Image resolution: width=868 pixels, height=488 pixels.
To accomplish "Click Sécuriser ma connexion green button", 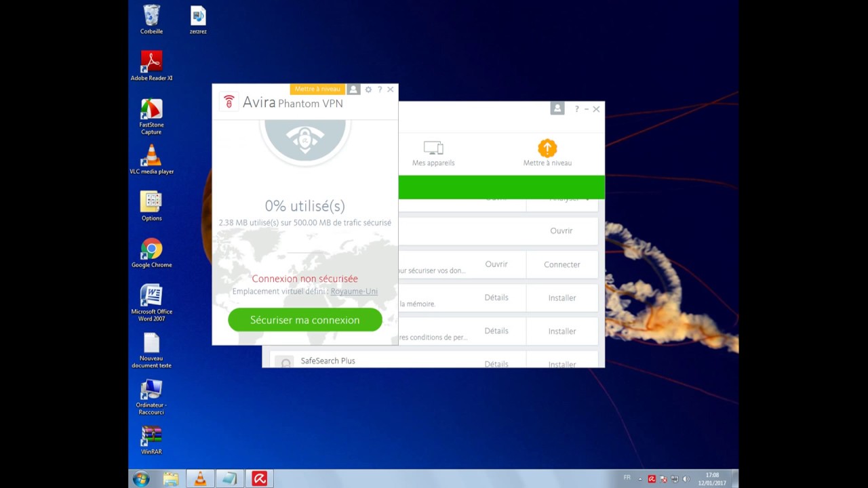I will (305, 320).
